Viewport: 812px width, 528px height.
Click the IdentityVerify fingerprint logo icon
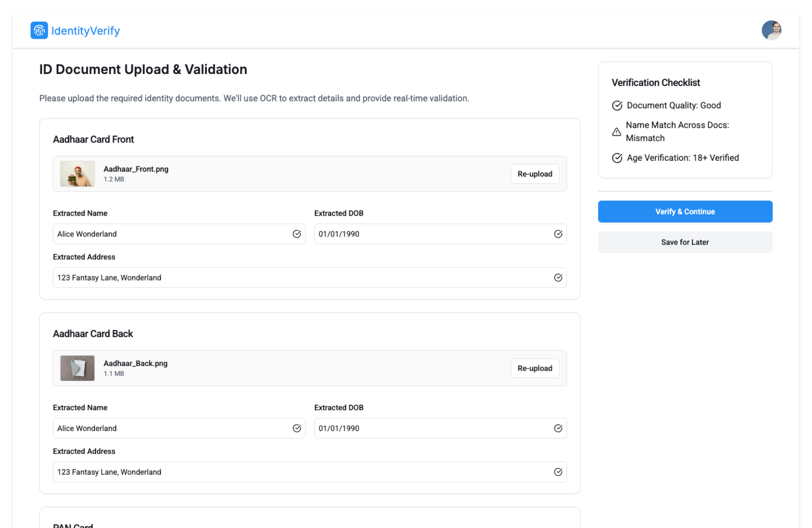39,30
